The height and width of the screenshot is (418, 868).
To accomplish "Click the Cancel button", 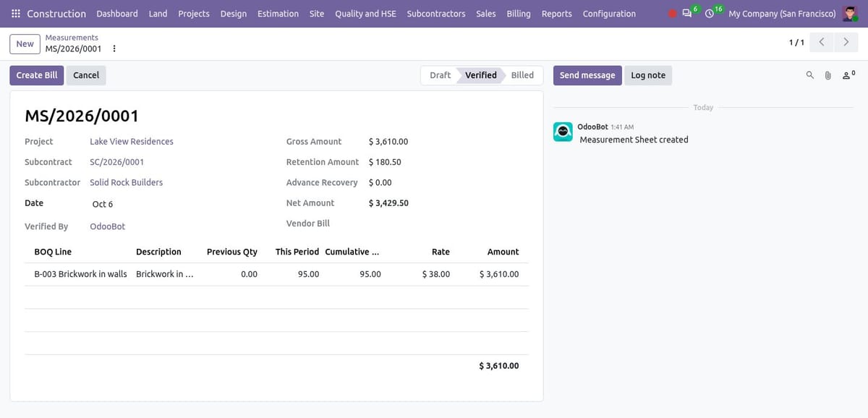I will coord(86,75).
